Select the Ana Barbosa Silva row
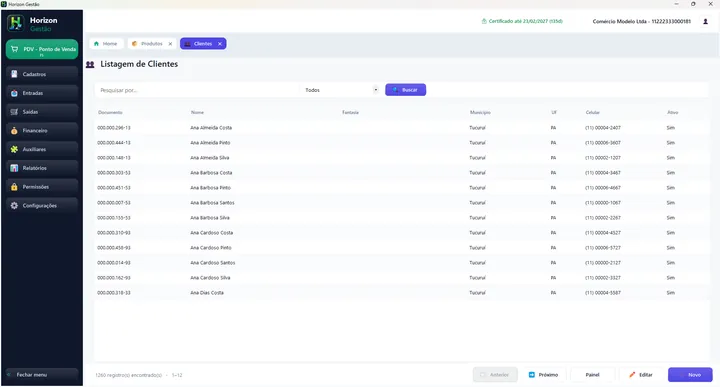This screenshot has width=720, height=387. [x=401, y=218]
